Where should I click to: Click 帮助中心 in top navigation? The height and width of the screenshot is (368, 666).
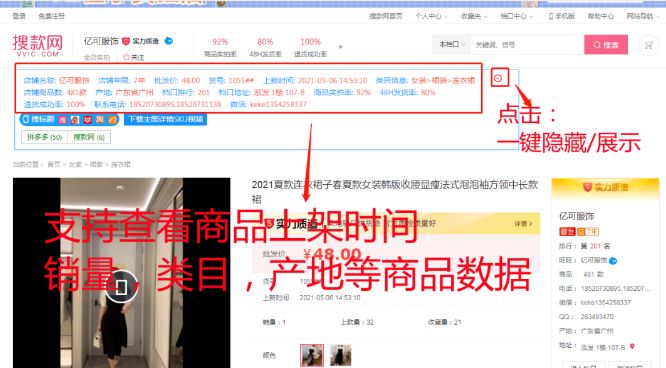pyautogui.click(x=601, y=16)
